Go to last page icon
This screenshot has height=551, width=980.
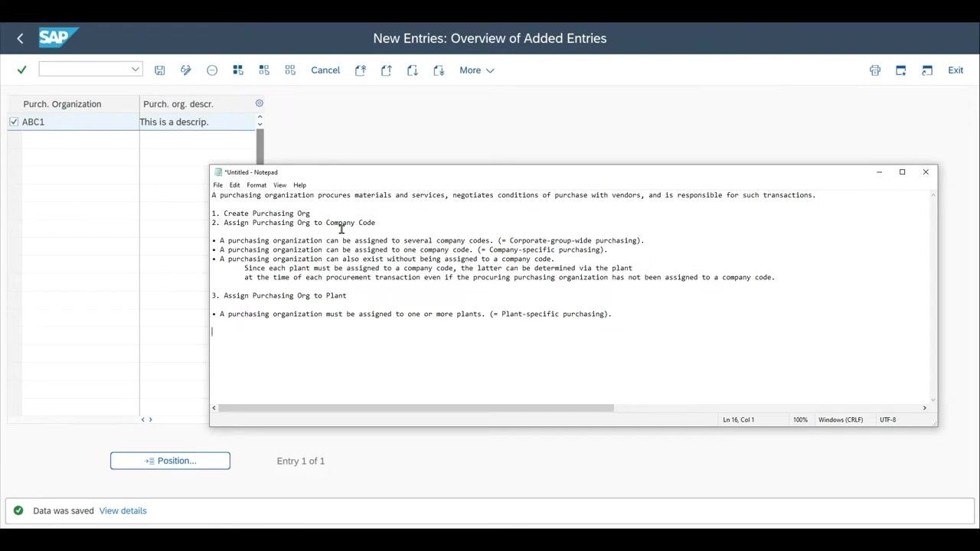tap(439, 70)
